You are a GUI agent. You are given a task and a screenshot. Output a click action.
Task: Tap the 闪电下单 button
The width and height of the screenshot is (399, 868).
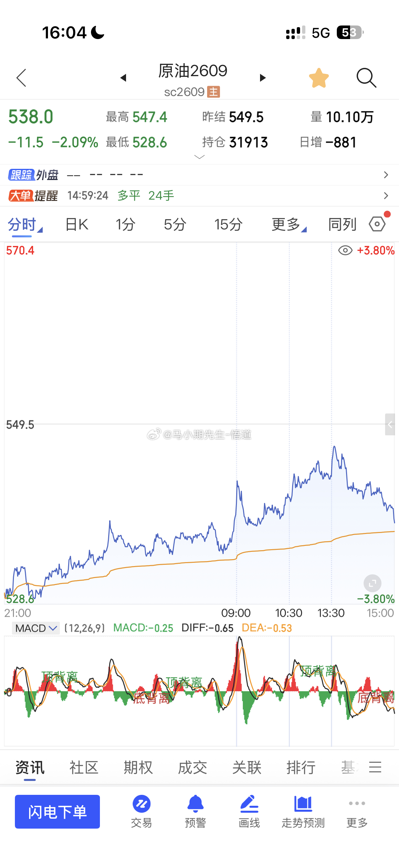pyautogui.click(x=57, y=812)
